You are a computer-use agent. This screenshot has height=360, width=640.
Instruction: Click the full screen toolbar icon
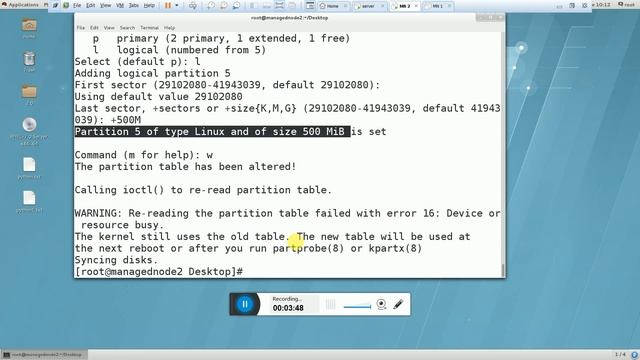tap(279, 5)
